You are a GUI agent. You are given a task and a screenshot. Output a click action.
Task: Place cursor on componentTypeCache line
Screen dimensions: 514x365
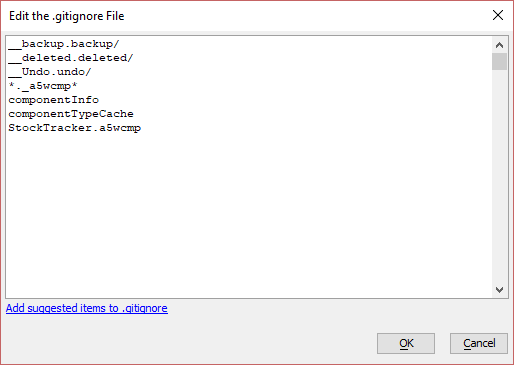[x=71, y=114]
